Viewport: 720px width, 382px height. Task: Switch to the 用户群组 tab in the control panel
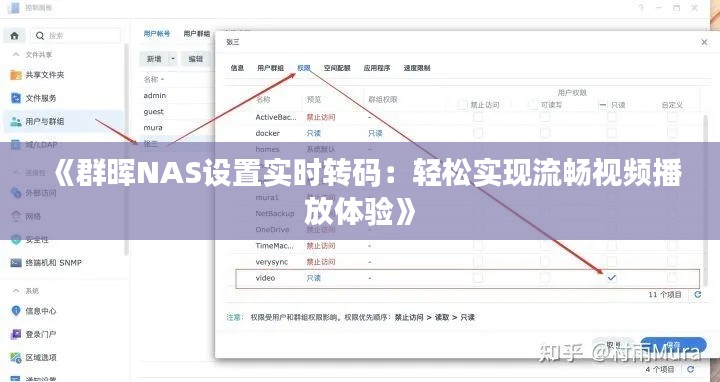pos(197,34)
